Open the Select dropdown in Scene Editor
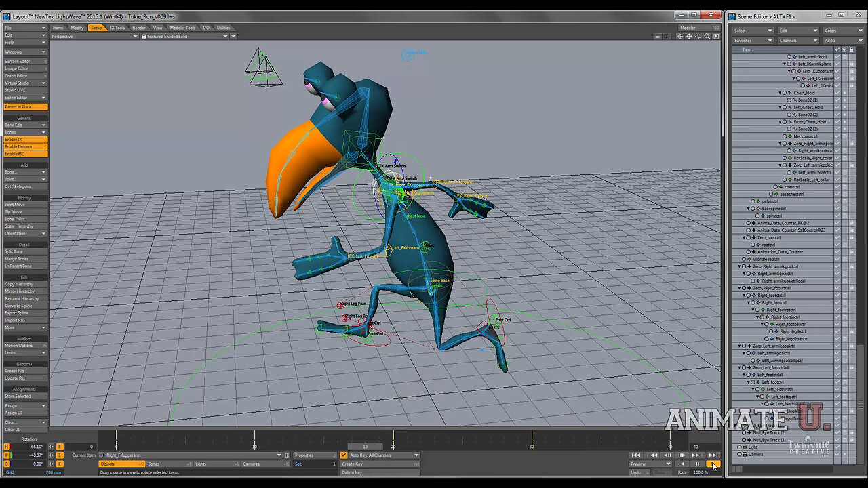Screen dimensions: 868x488 click(753, 30)
